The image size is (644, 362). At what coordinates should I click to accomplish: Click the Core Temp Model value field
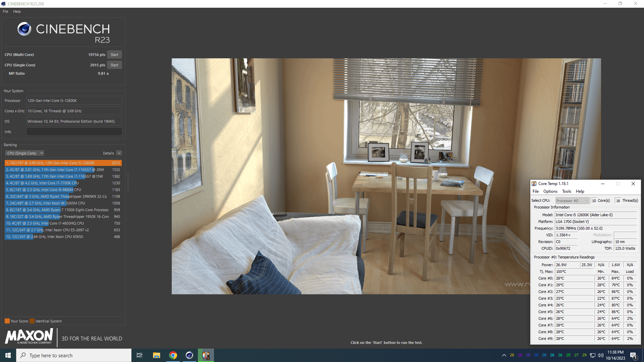[596, 215]
